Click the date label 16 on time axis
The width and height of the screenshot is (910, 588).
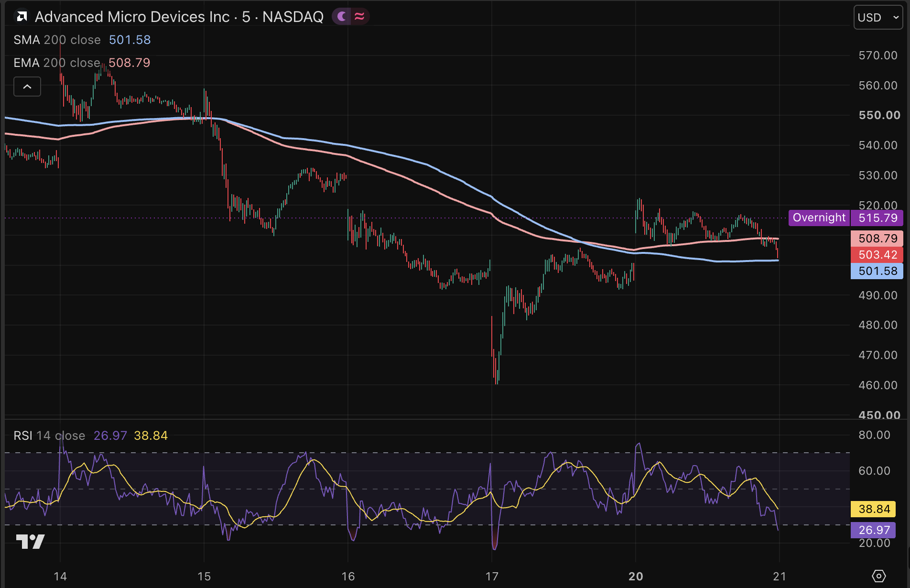click(348, 577)
